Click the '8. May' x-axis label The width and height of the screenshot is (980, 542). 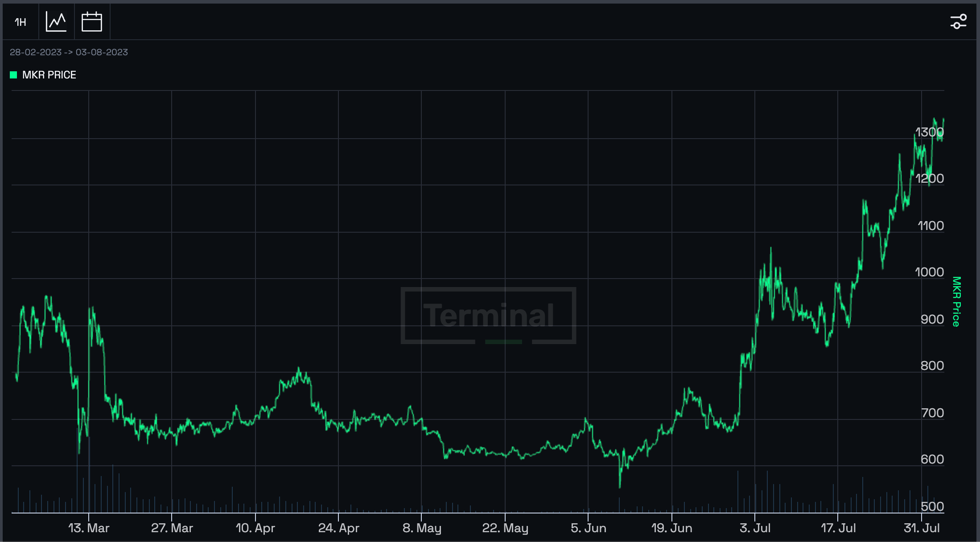(x=422, y=528)
